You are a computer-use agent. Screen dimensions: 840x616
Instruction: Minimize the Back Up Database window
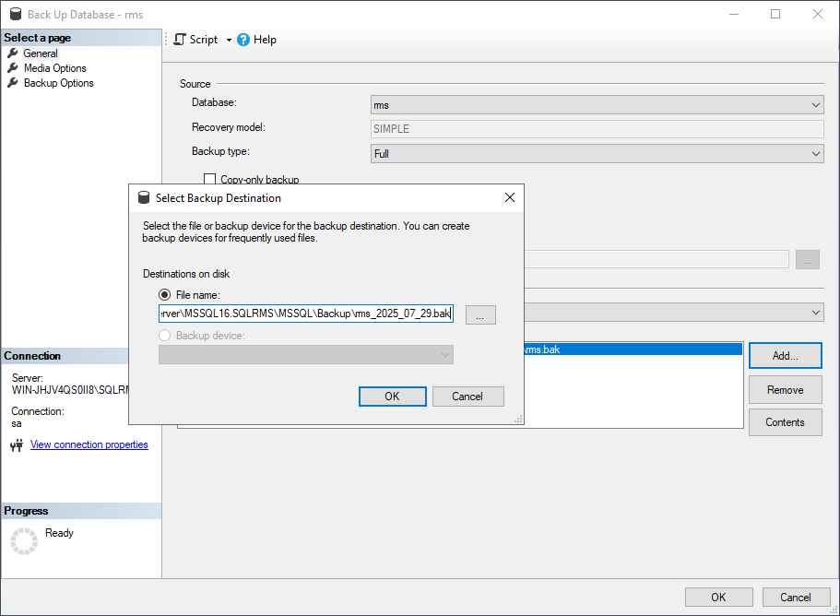click(x=734, y=14)
